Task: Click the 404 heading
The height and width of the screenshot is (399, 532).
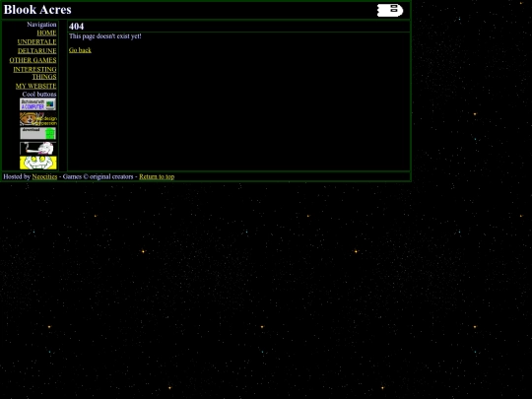Action: (x=76, y=27)
